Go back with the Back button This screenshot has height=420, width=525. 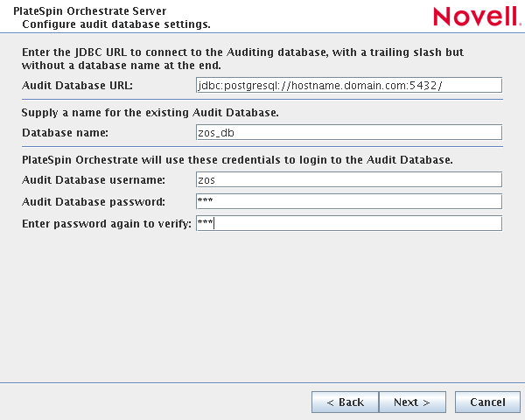coord(345,402)
